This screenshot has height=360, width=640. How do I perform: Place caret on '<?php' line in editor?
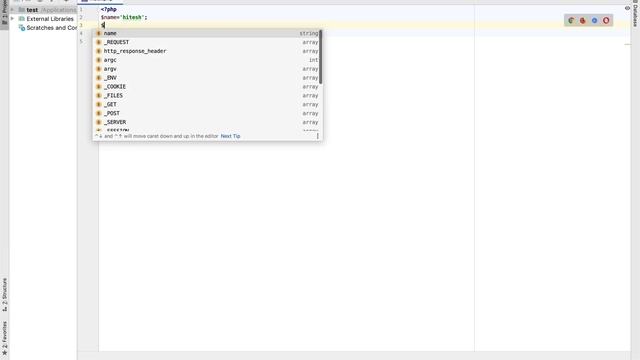(x=109, y=9)
